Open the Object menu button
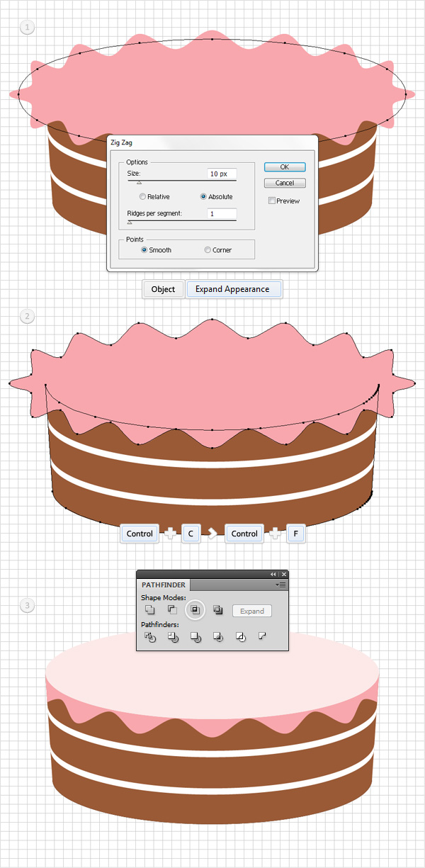 (x=163, y=289)
